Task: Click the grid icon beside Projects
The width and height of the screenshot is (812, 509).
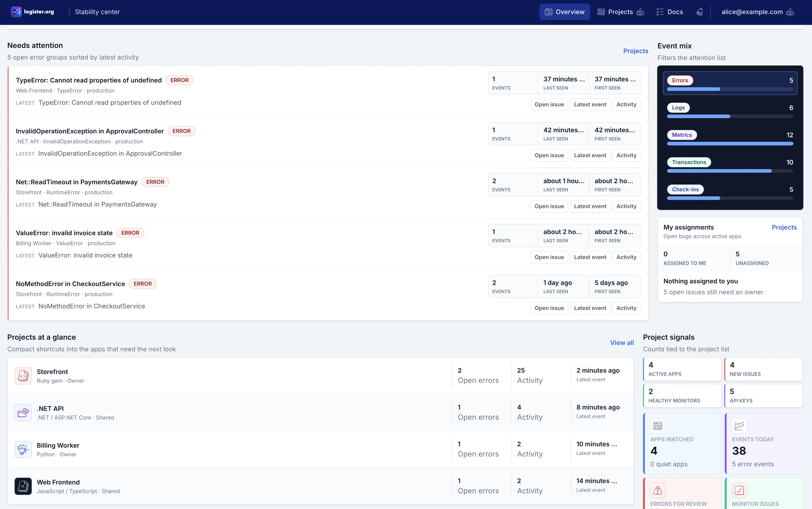Action: [601, 12]
